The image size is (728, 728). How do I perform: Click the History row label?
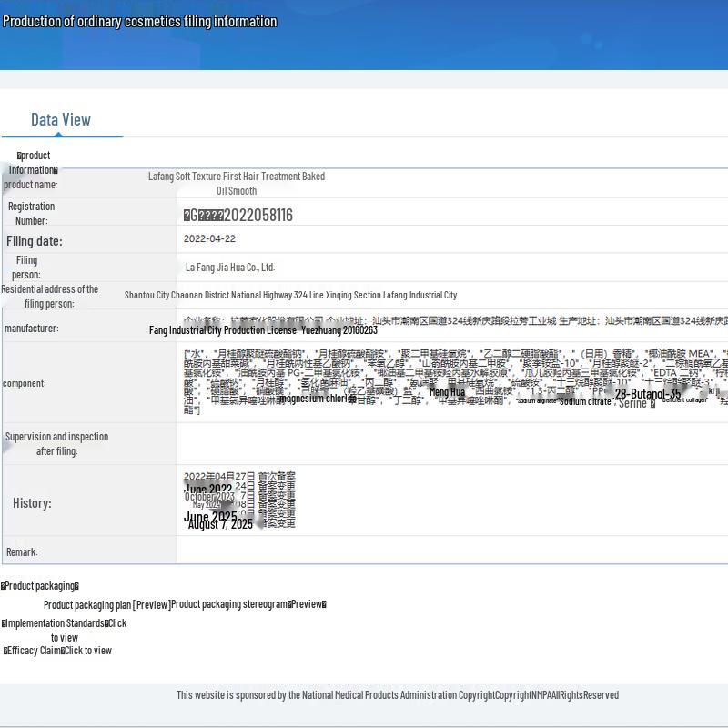click(32, 503)
